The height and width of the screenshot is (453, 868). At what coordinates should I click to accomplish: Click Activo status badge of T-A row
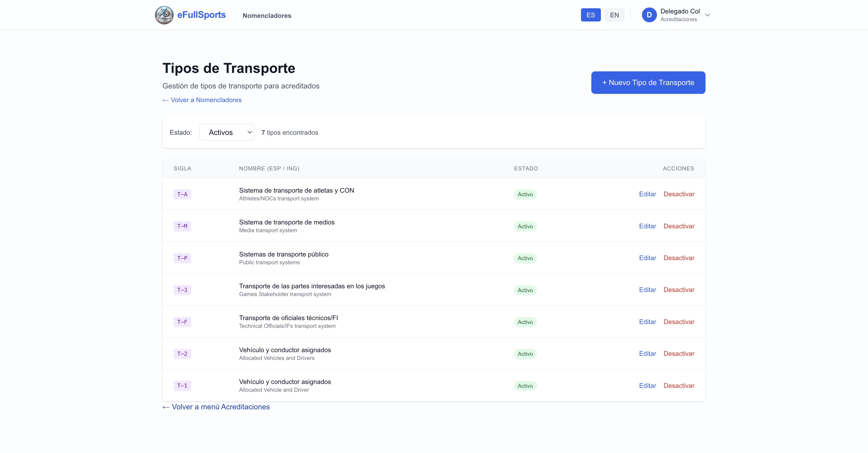pyautogui.click(x=525, y=194)
